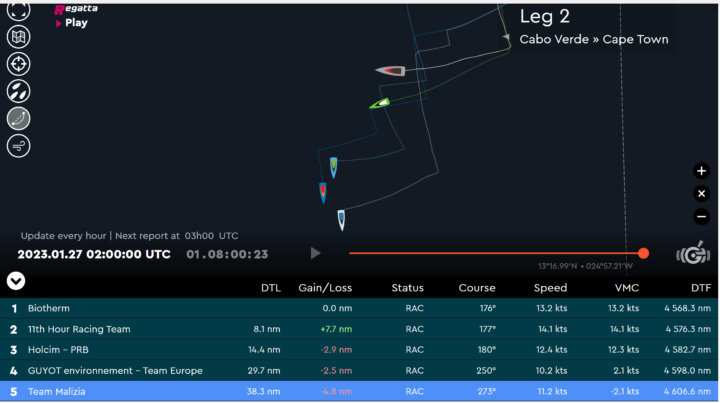Zoom out with the minus button
Screen dimensions: 720x403
(701, 216)
